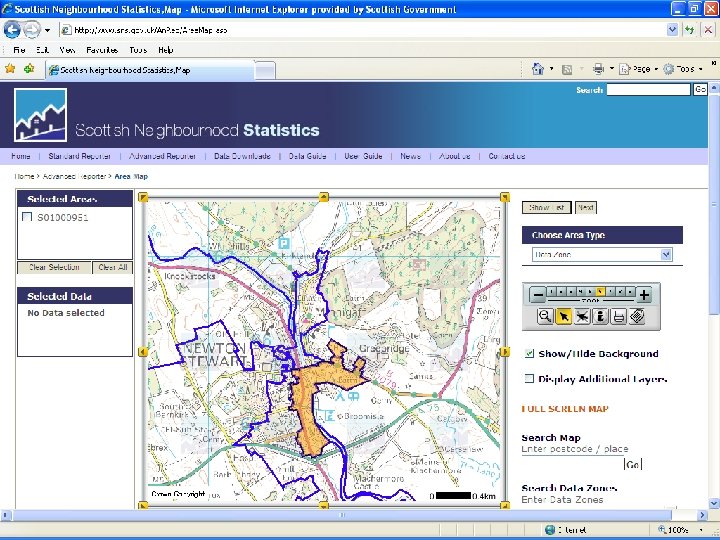Click the print map icon

(x=619, y=316)
